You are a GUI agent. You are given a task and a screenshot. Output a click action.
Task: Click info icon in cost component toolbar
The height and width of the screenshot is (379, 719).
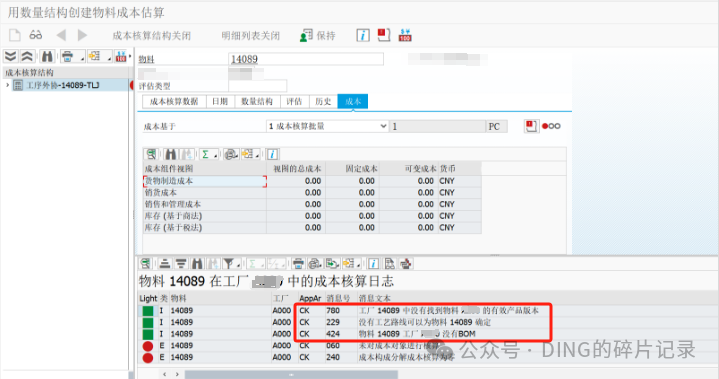(x=272, y=154)
